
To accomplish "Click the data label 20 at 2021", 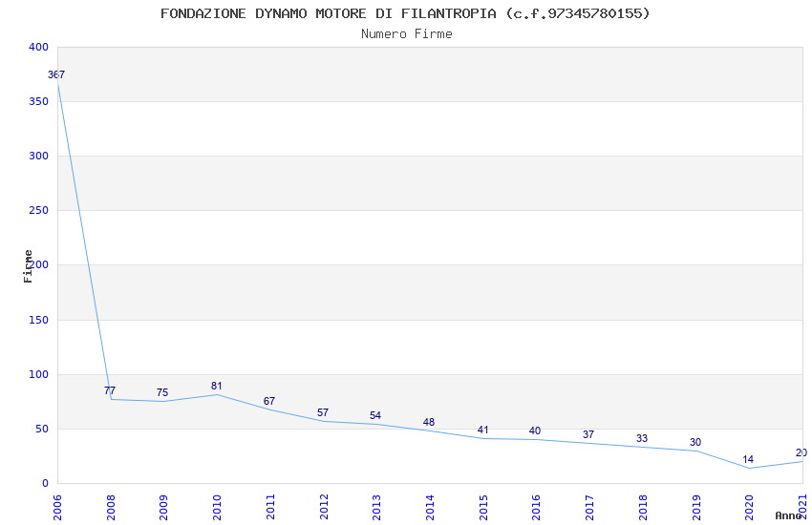I will click(x=801, y=452).
